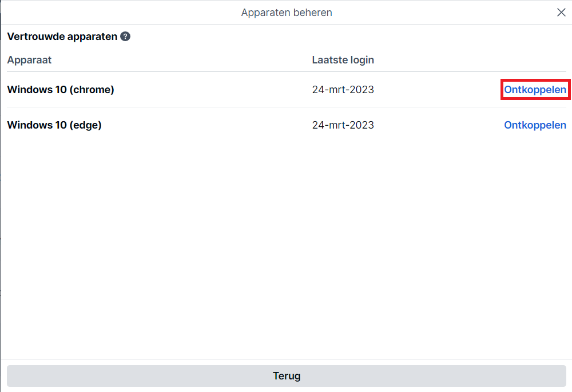Unlink the Windows 10 (chrome) device
The width and height of the screenshot is (572, 392).
(535, 90)
